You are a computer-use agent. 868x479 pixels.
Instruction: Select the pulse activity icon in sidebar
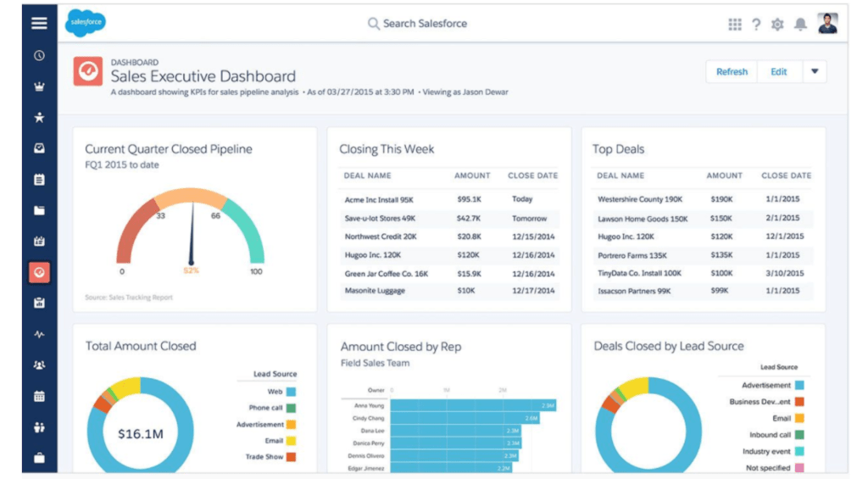tap(39, 334)
